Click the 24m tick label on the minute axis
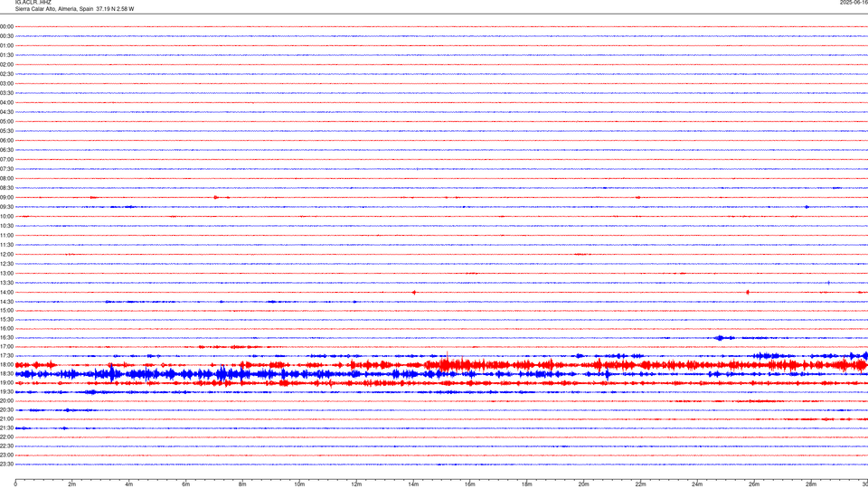 (x=697, y=484)
